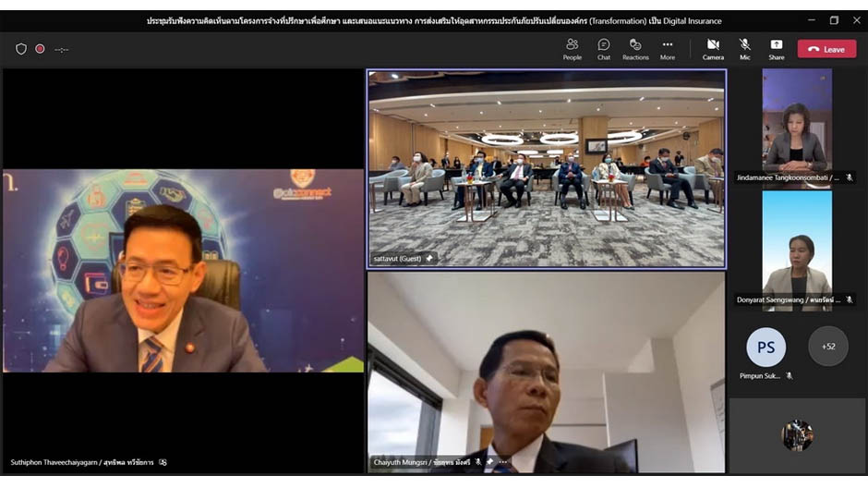Click the self-view thumbnail at bottom right
Viewport: 868px width, 488px height.
pyautogui.click(x=797, y=435)
